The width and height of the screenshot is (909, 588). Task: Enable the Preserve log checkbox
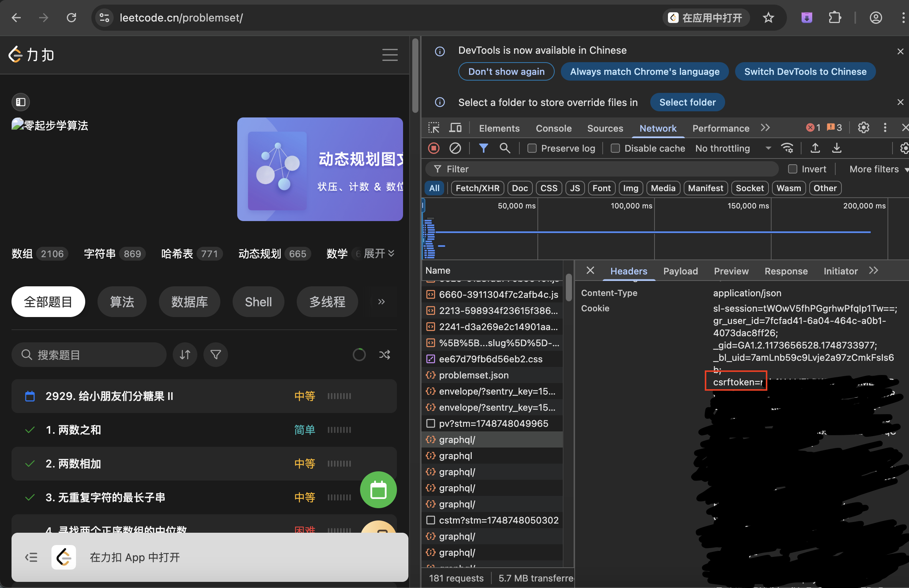[x=532, y=148]
